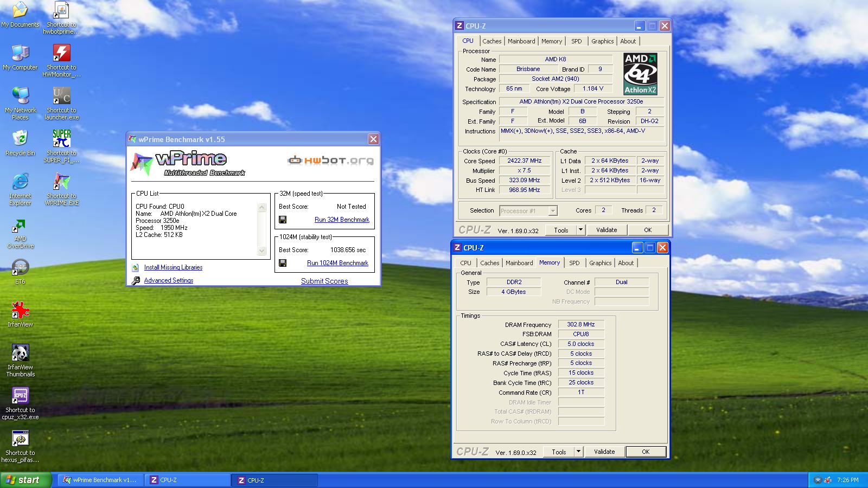
Task: Click the DRAM Frequency 302.8 MHz value
Action: click(581, 325)
